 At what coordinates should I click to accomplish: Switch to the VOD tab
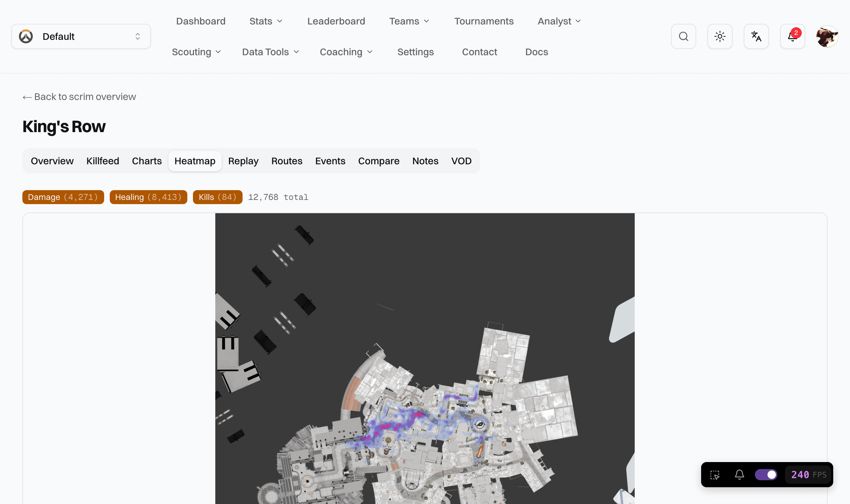click(x=461, y=161)
